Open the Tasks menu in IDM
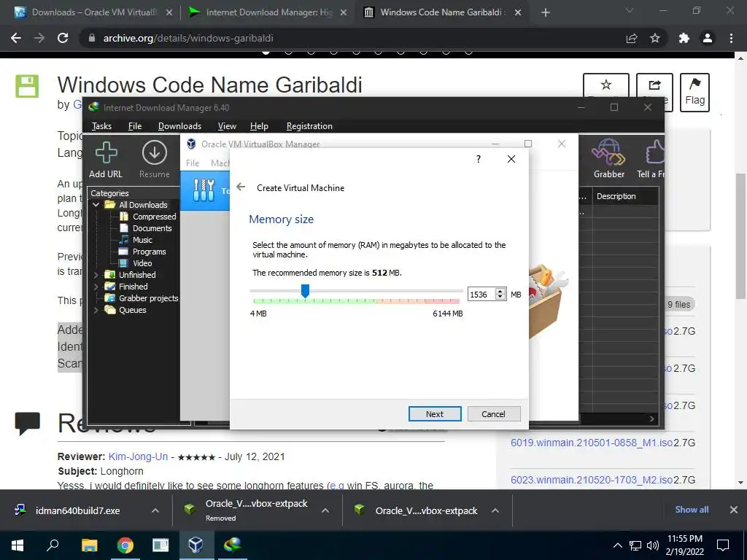 [101, 126]
